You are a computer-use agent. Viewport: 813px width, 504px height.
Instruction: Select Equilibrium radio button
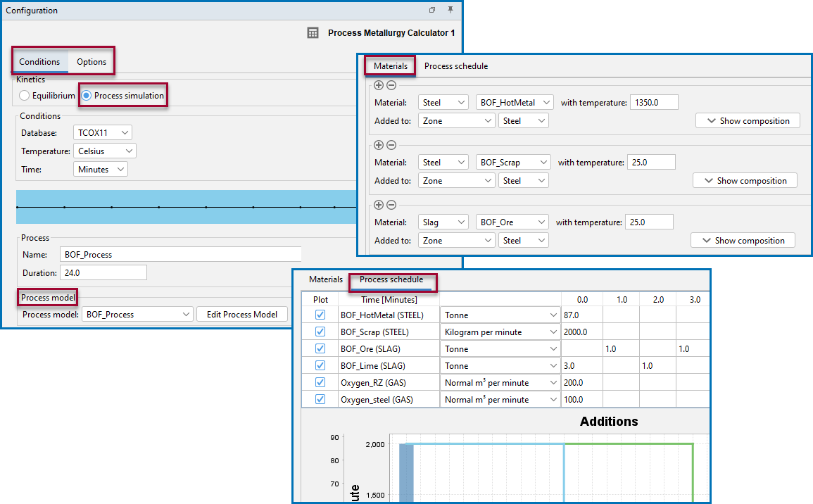click(x=25, y=96)
